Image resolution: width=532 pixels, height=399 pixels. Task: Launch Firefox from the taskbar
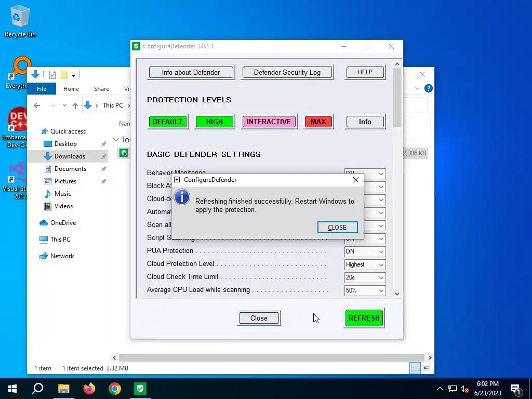[x=89, y=389]
